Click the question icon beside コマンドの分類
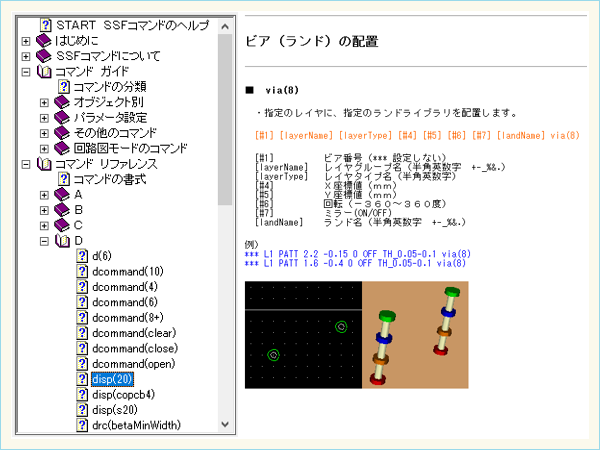This screenshot has width=600, height=450. pyautogui.click(x=62, y=87)
